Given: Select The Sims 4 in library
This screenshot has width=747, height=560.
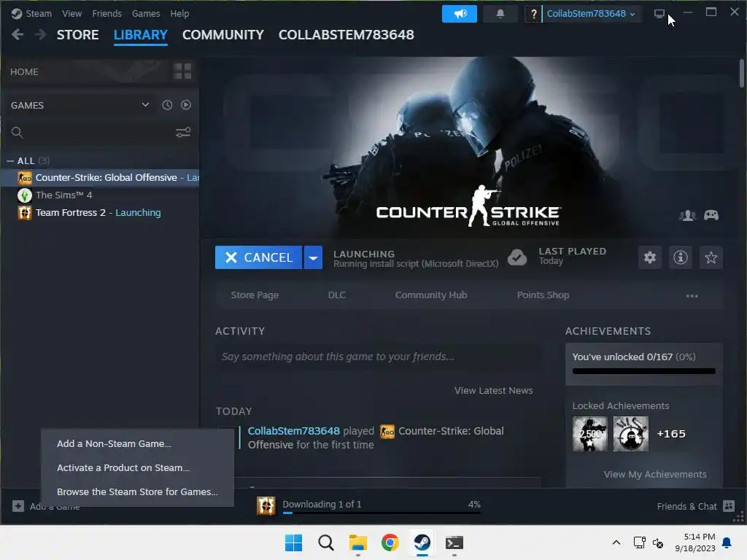Looking at the screenshot, I should click(x=100, y=195).
